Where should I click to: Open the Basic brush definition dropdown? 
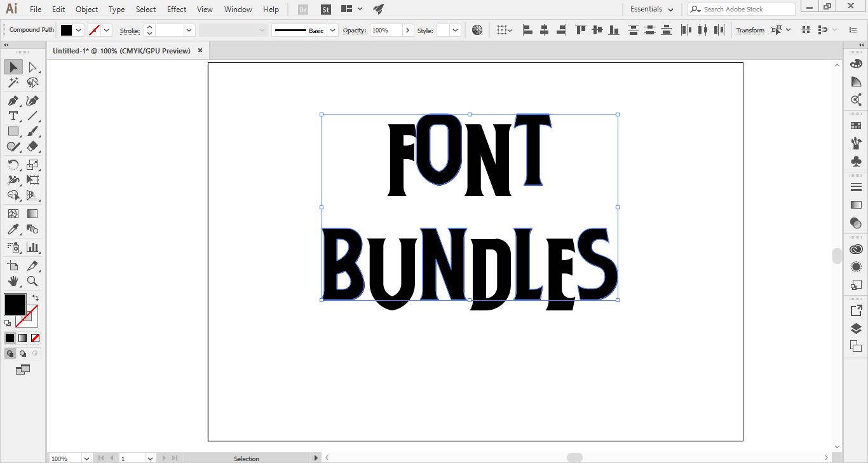pyautogui.click(x=332, y=30)
